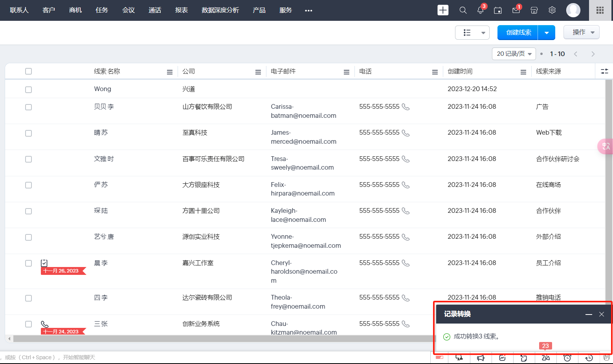This screenshot has width=613, height=364.
Task: Open the search magnifier icon
Action: pyautogui.click(x=463, y=10)
